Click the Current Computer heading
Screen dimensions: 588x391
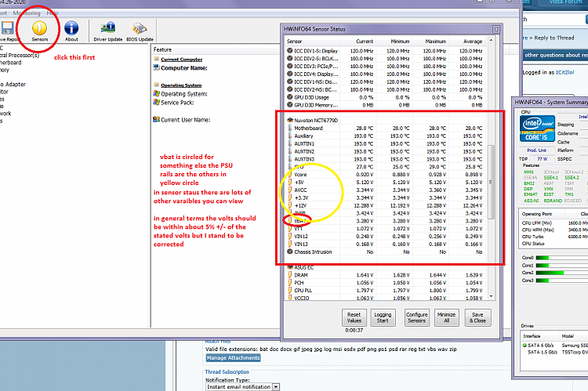point(182,60)
